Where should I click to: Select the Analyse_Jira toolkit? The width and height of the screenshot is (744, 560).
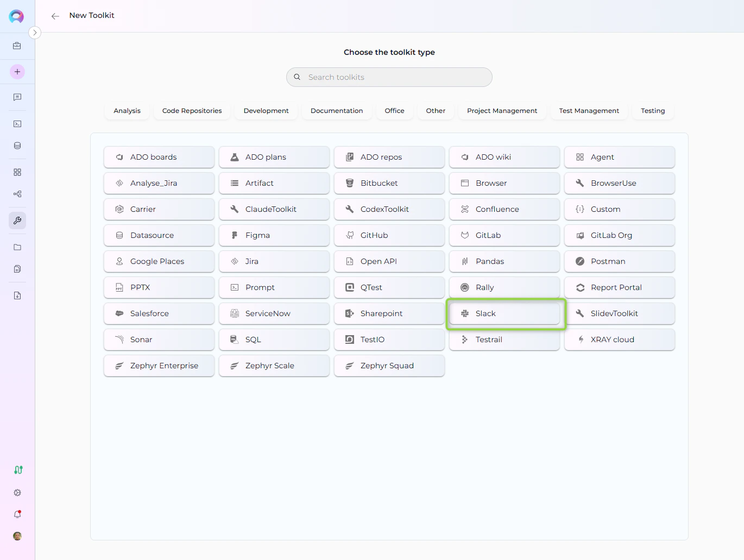click(159, 183)
